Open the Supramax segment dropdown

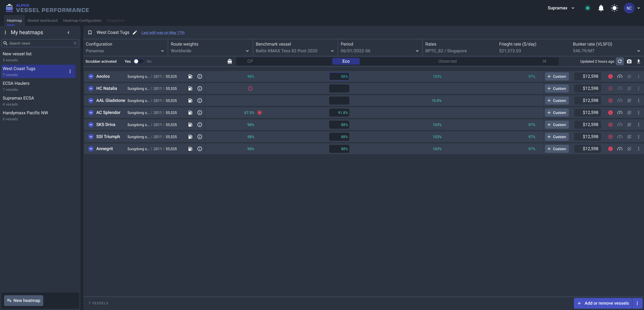[x=561, y=8]
